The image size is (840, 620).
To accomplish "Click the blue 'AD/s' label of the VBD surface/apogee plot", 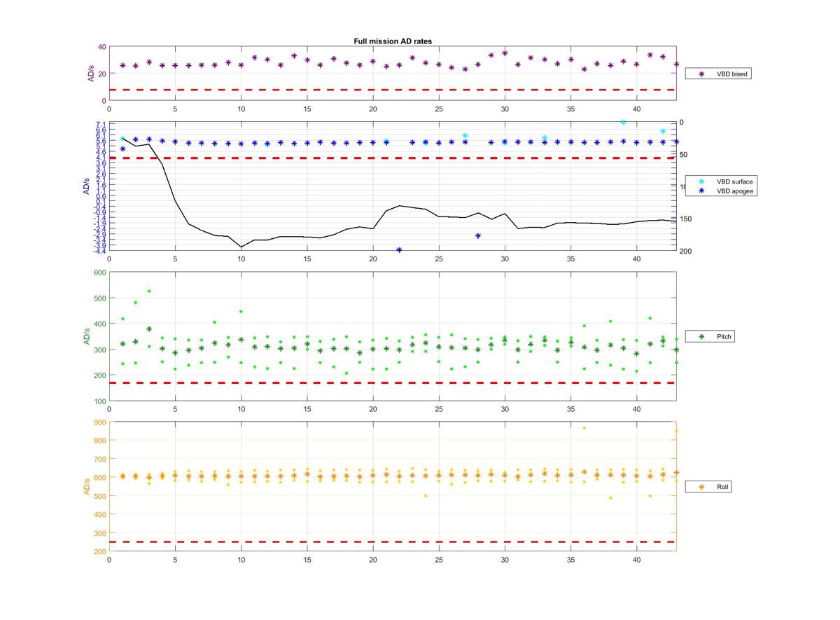I will pyautogui.click(x=87, y=187).
